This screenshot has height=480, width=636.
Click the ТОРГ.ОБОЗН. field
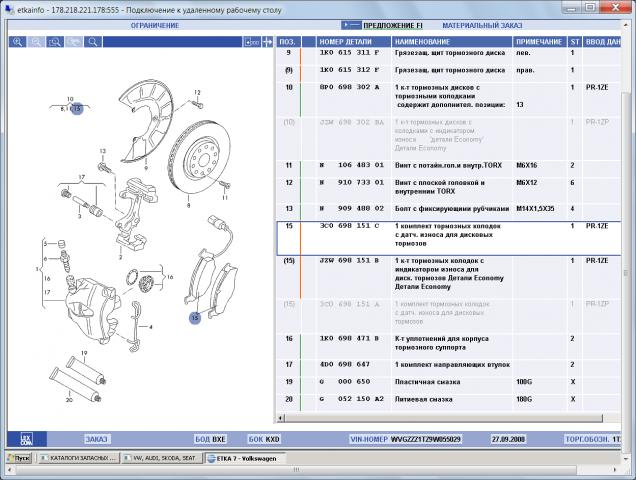tap(593, 439)
